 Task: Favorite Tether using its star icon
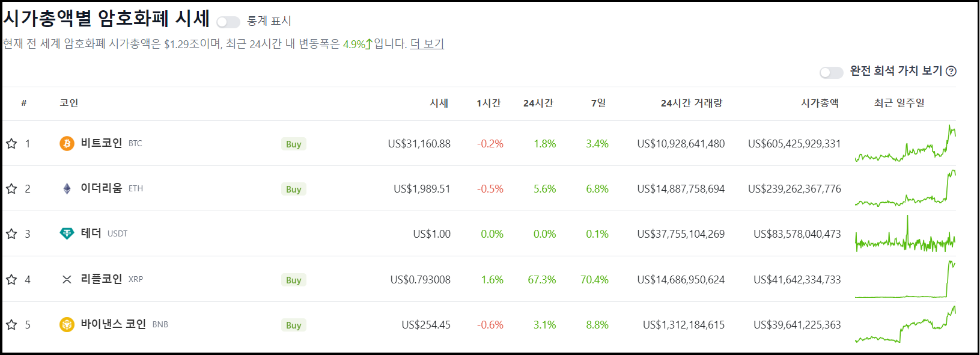tap(11, 234)
